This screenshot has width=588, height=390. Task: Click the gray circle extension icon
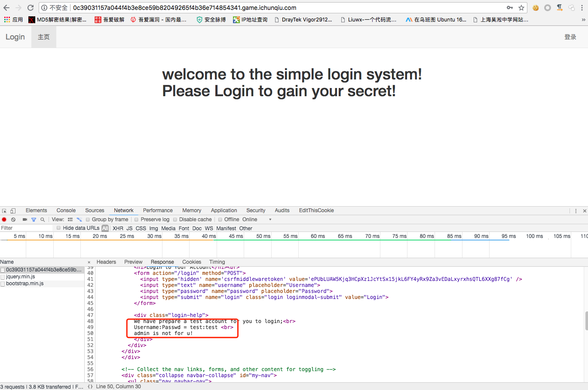tap(548, 8)
